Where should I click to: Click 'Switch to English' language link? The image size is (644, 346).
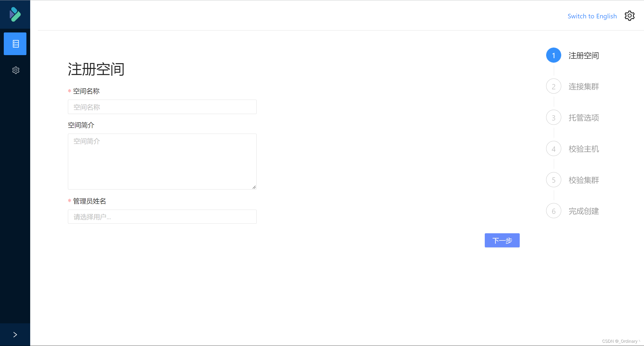(592, 16)
